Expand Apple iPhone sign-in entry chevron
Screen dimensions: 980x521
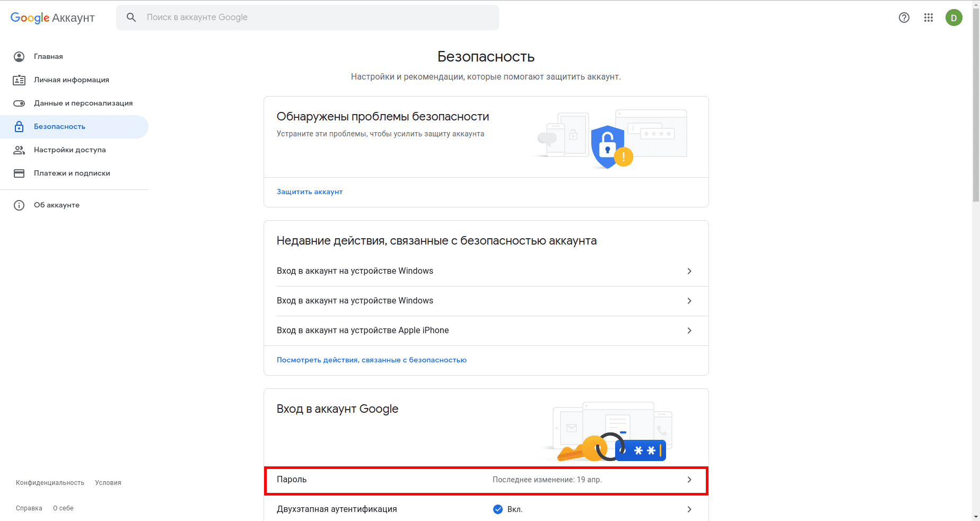click(689, 331)
